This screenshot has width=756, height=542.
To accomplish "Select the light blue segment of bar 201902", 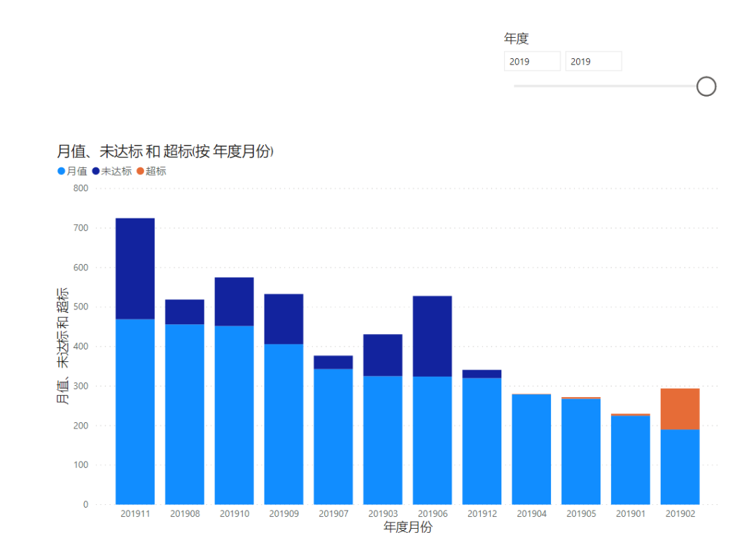I will pos(680,467).
